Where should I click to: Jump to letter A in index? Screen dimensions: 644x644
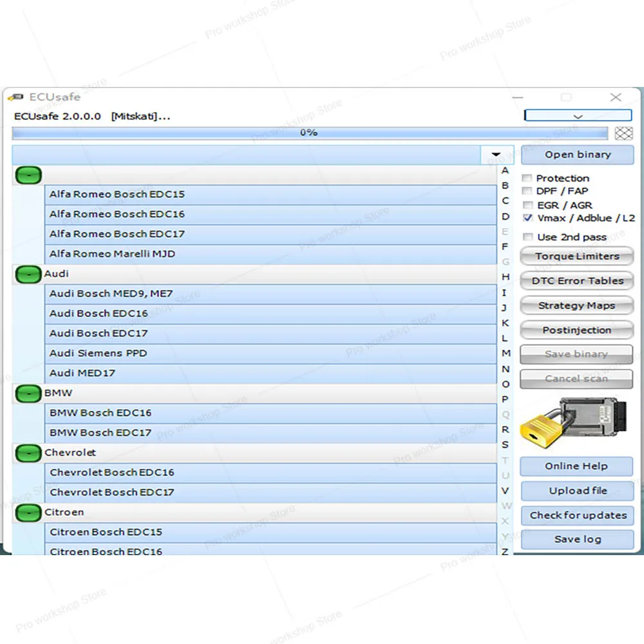coord(505,171)
